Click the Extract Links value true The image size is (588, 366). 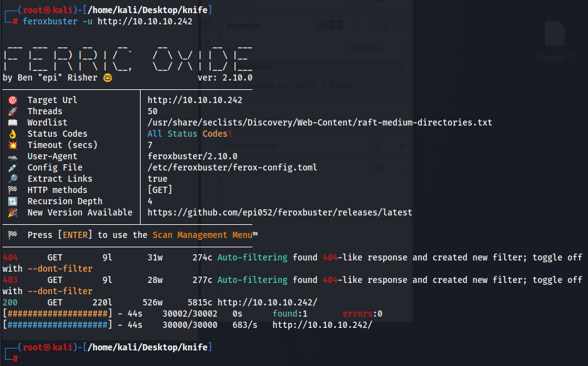(x=157, y=179)
